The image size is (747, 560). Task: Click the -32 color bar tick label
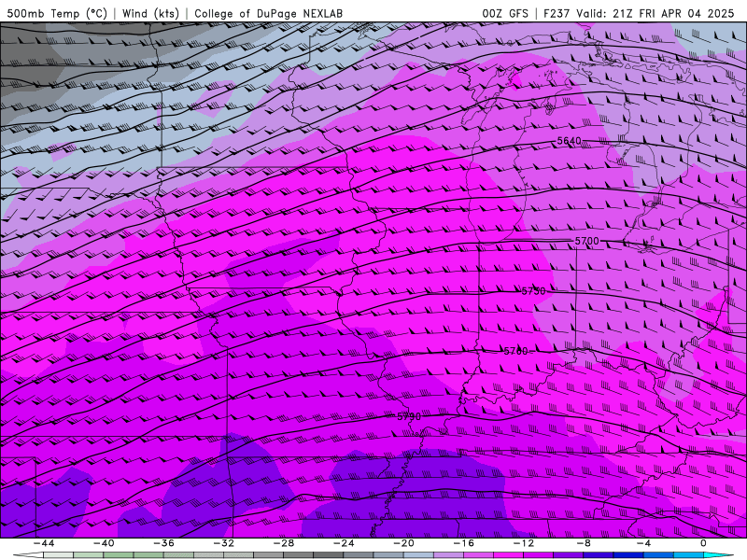tap(223, 543)
